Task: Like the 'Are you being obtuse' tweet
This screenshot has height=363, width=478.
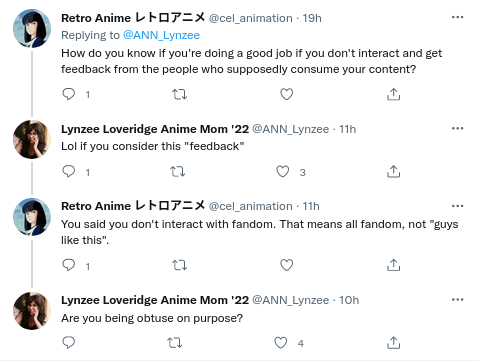Action: [281, 343]
